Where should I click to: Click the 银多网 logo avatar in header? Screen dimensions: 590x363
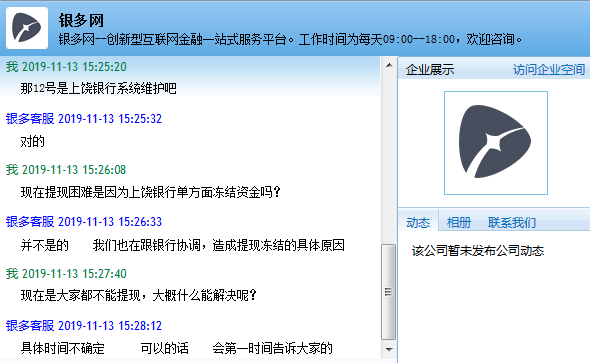(x=27, y=28)
